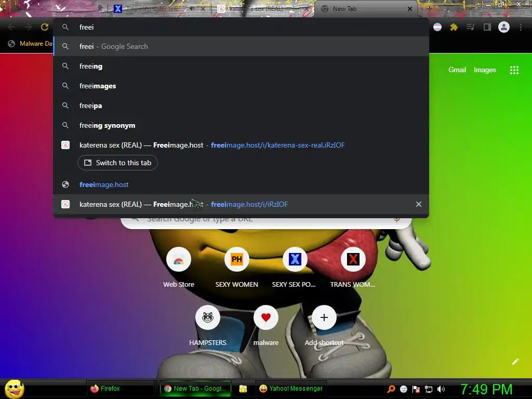Click the network tray icon
532x399 pixels.
(x=429, y=389)
